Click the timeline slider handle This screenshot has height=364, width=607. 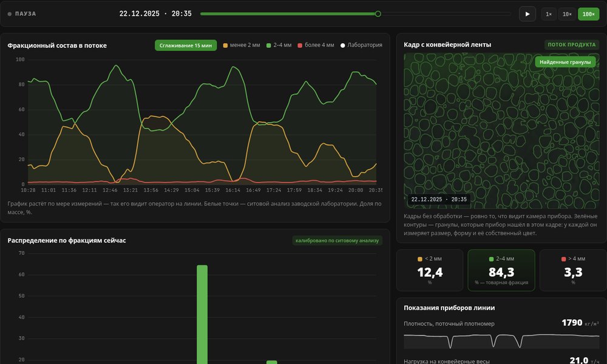[x=378, y=14]
